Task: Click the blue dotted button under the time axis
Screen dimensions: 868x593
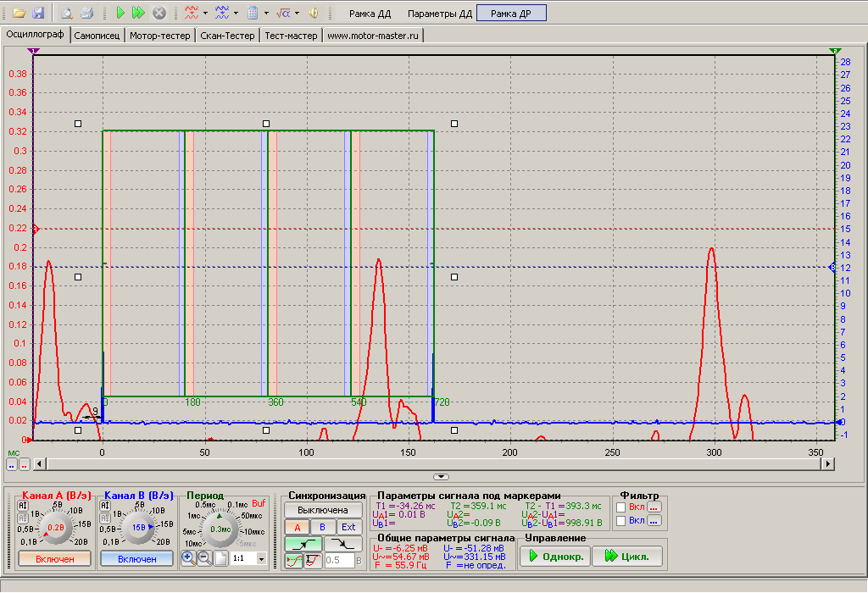Action: pyautogui.click(x=12, y=465)
